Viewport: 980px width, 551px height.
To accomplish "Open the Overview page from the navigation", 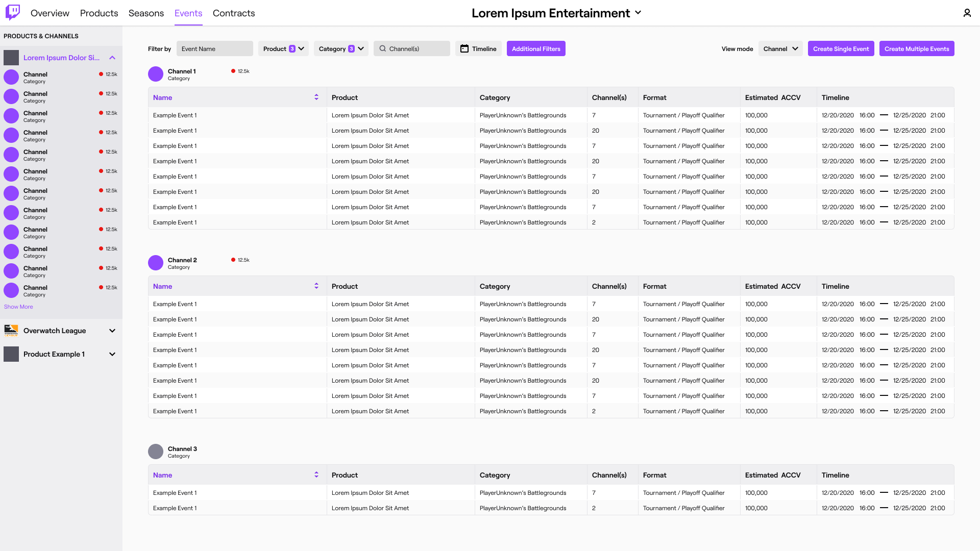I will pyautogui.click(x=50, y=13).
